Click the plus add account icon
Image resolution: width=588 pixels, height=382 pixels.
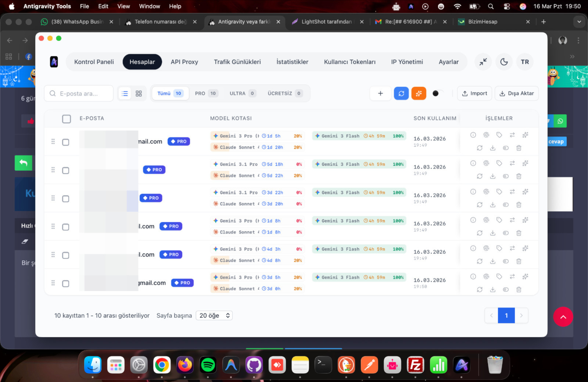[380, 93]
